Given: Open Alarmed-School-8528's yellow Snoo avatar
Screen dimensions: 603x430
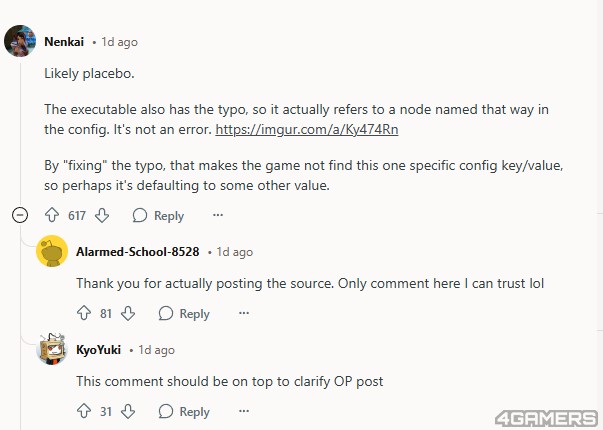Looking at the screenshot, I should pos(52,251).
